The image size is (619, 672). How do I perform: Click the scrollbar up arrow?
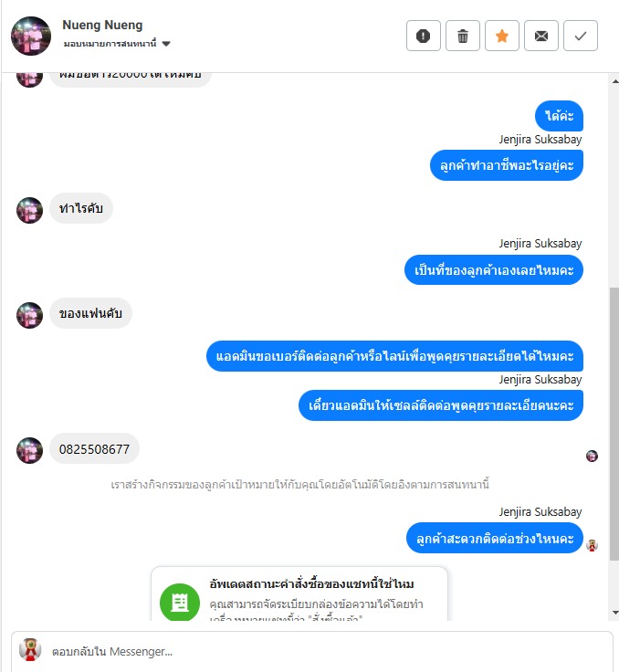[615, 81]
